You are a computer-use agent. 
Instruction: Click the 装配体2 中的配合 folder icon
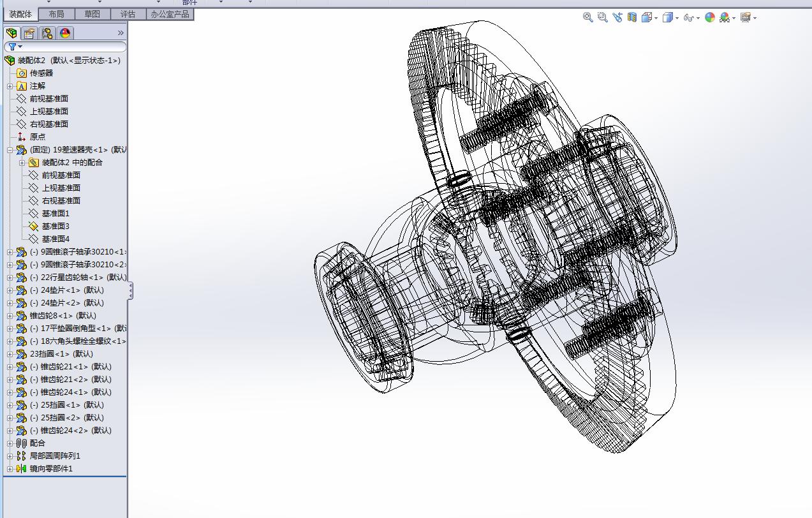click(34, 162)
